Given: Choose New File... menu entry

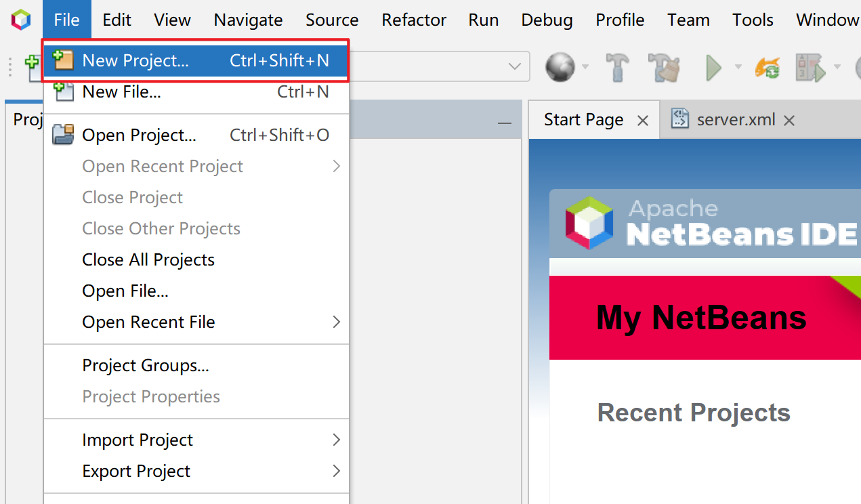Looking at the screenshot, I should pos(196,91).
